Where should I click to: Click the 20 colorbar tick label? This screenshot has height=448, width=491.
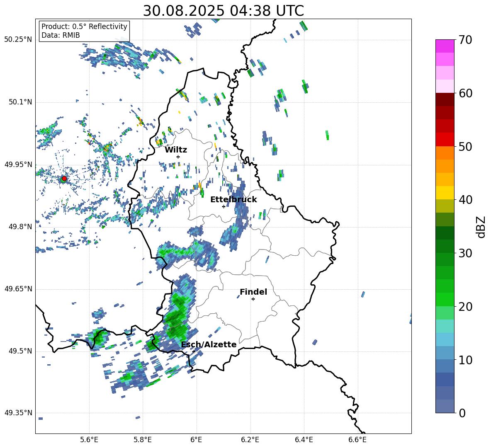click(465, 307)
